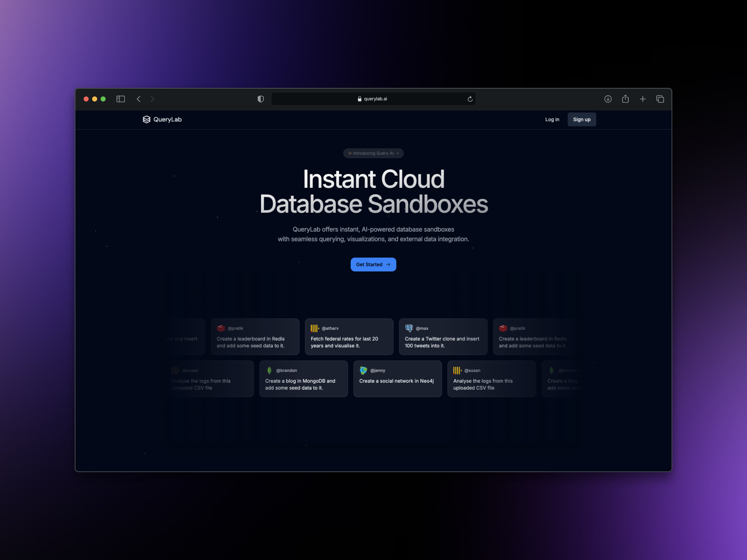This screenshot has width=747, height=560.
Task: Click the forward navigation arrow
Action: pyautogui.click(x=153, y=99)
